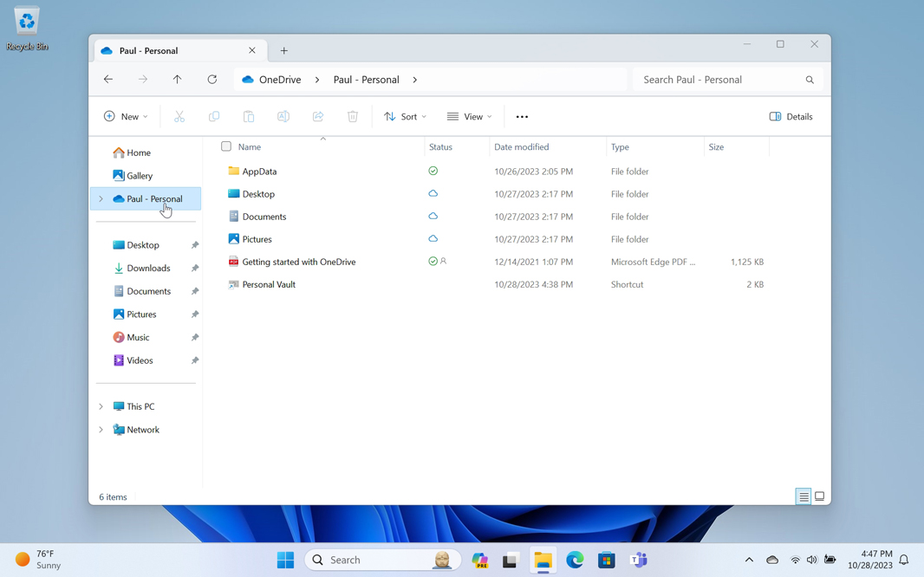
Task: Open a new tab with plus button
Action: pyautogui.click(x=284, y=51)
